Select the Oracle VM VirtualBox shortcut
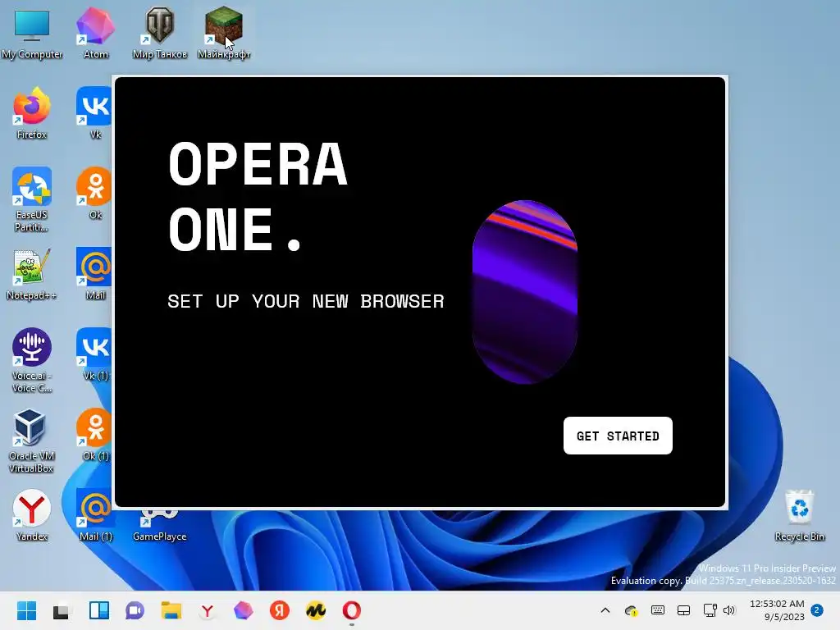The height and width of the screenshot is (630, 840). [32, 441]
